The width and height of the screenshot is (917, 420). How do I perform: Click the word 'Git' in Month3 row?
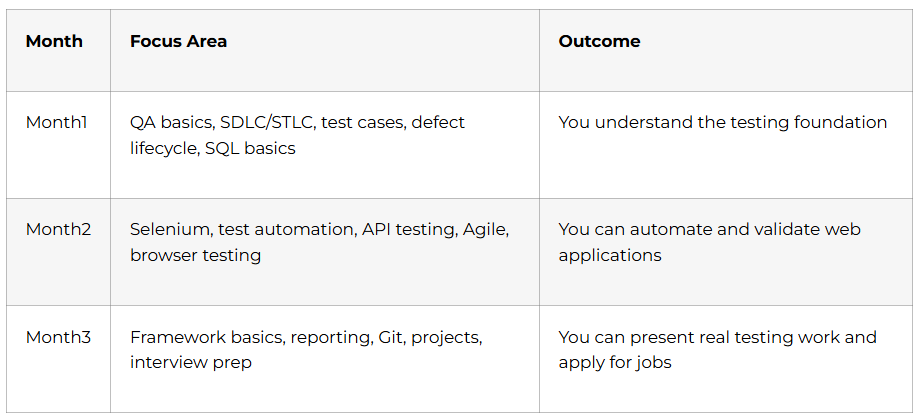[x=389, y=337]
